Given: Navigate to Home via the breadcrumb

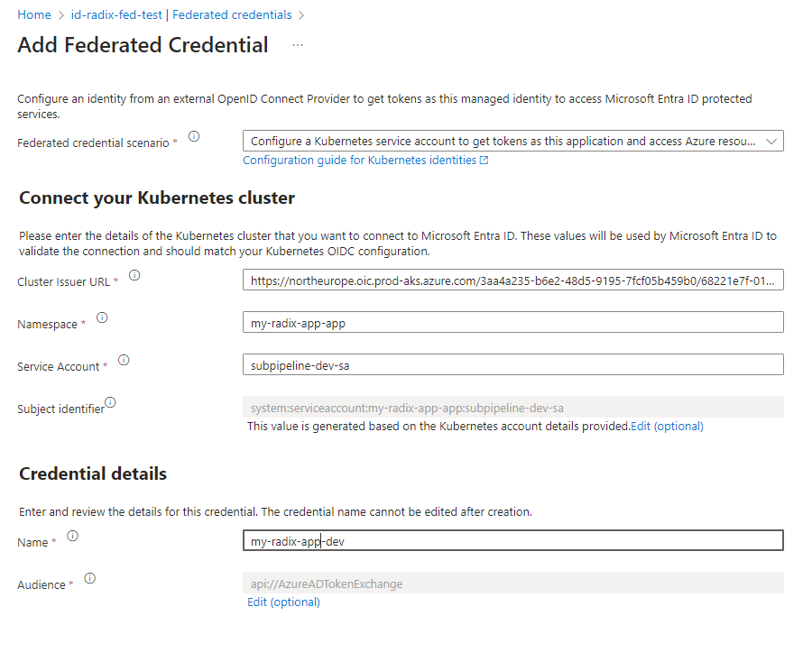Looking at the screenshot, I should pos(33,14).
